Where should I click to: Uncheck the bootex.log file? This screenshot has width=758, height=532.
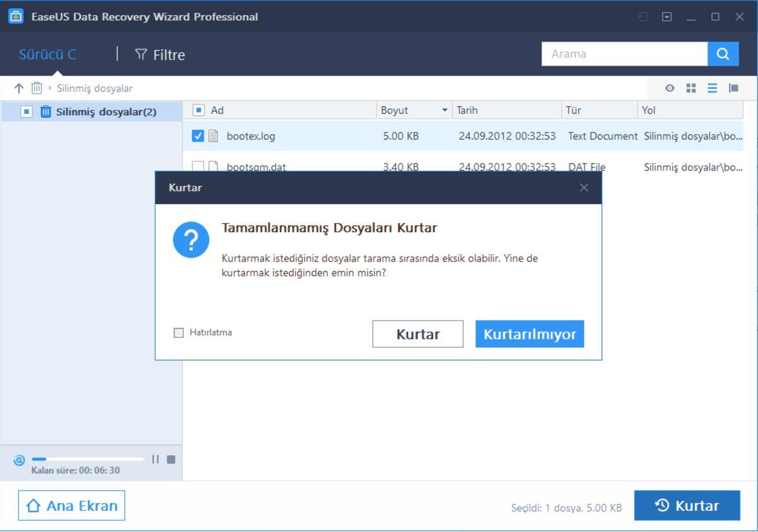click(x=199, y=135)
